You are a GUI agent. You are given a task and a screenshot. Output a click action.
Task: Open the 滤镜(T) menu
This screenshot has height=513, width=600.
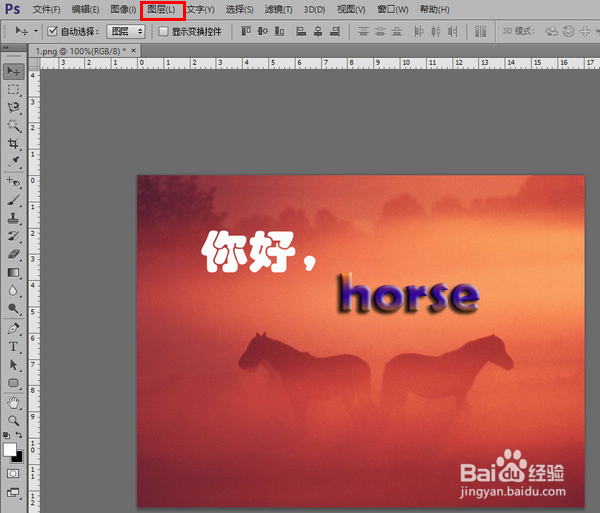tap(279, 10)
